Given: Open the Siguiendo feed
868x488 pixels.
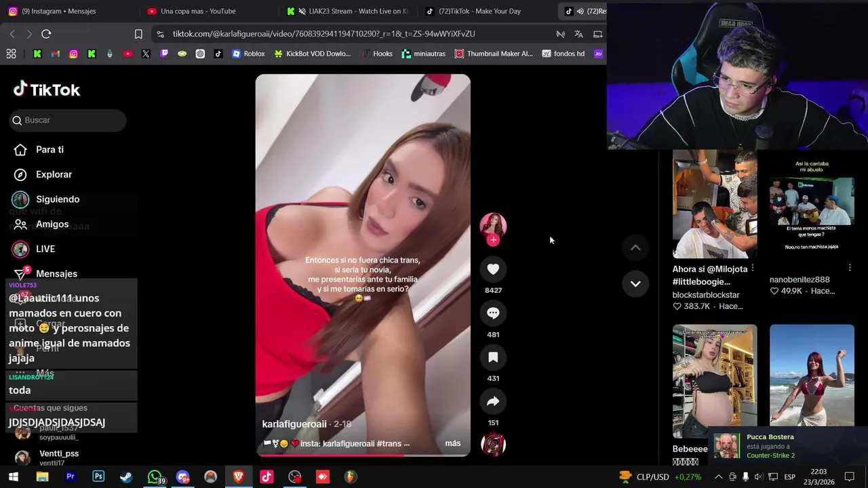Looking at the screenshot, I should [58, 199].
